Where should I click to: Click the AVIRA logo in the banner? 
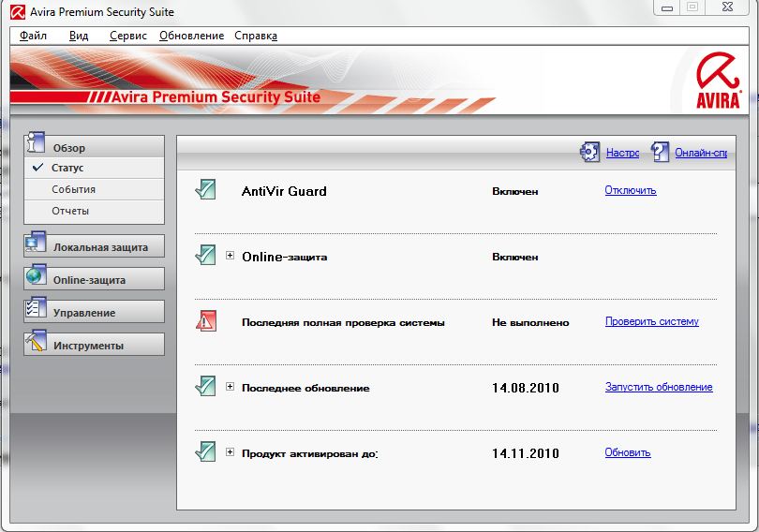coord(718,81)
